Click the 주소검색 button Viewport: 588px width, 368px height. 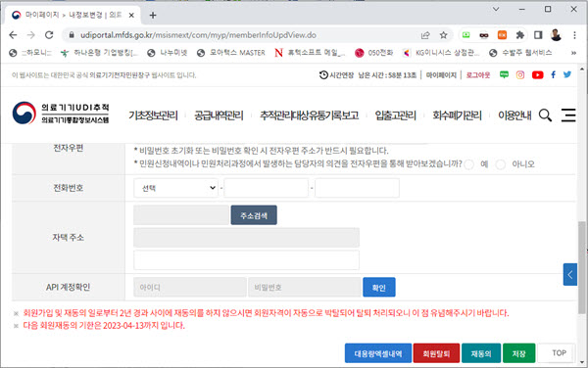[x=254, y=215]
